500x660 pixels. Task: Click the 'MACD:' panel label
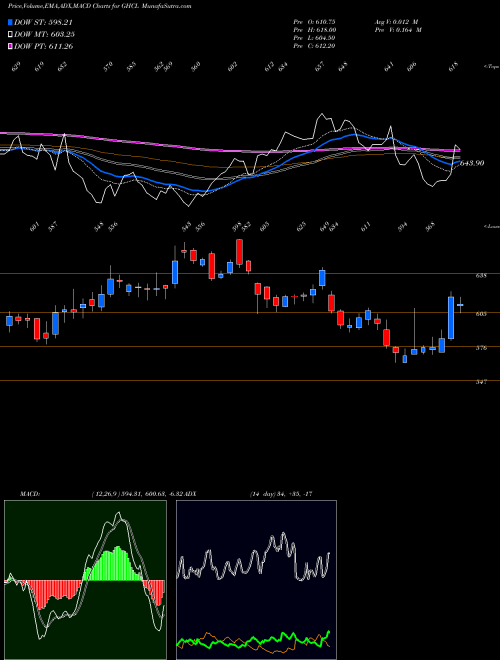pos(30,494)
